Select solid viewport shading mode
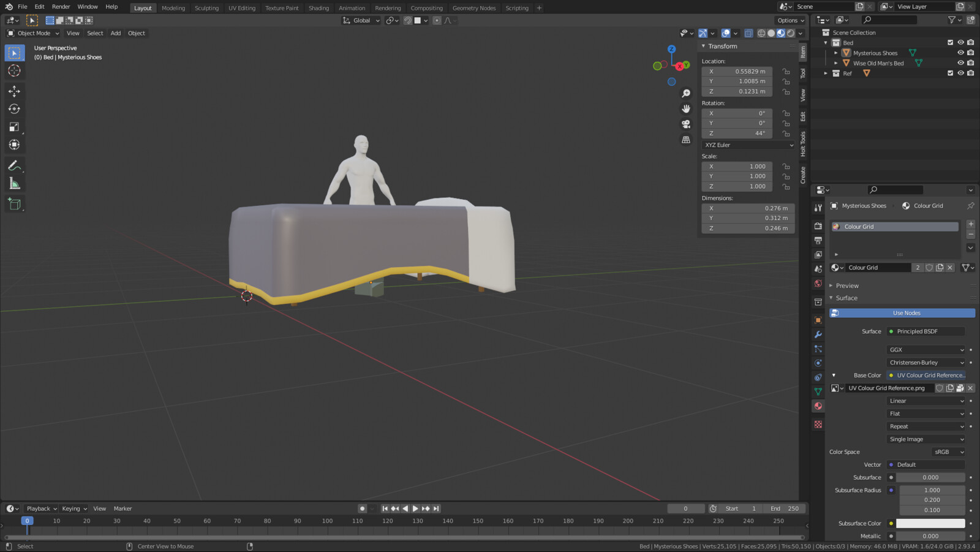Screen dimensions: 980x552 point(771,33)
